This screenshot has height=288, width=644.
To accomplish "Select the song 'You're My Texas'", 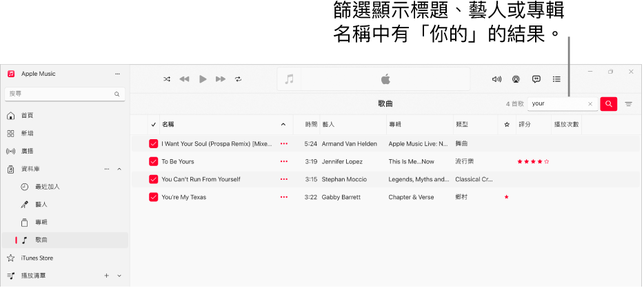I will point(184,197).
